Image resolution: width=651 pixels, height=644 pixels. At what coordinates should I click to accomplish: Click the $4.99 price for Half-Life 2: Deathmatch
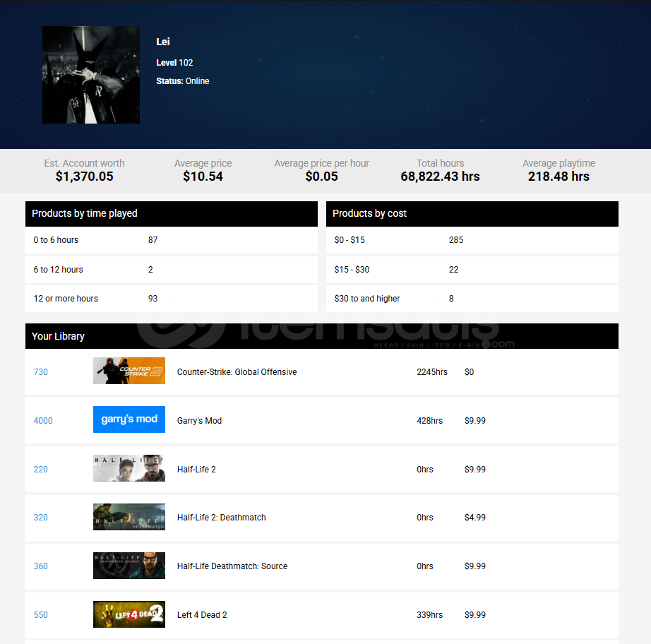(x=475, y=518)
